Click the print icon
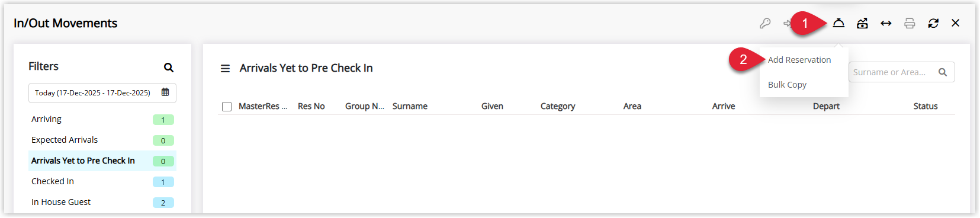 tap(910, 23)
